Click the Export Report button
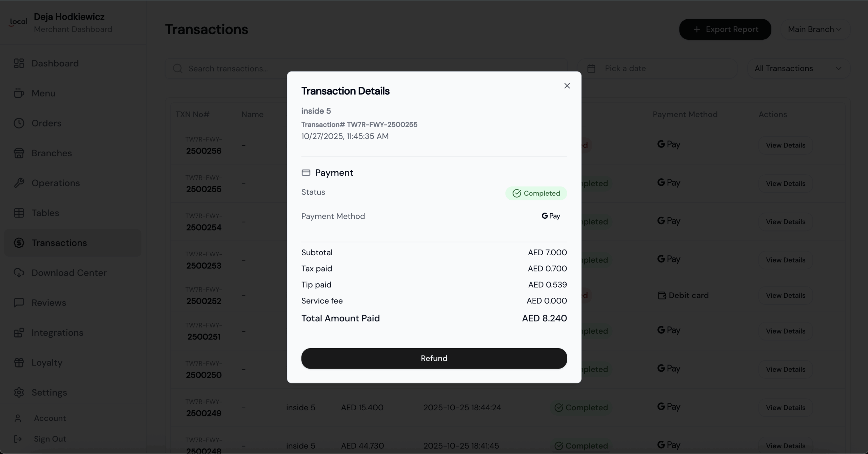 coord(725,29)
